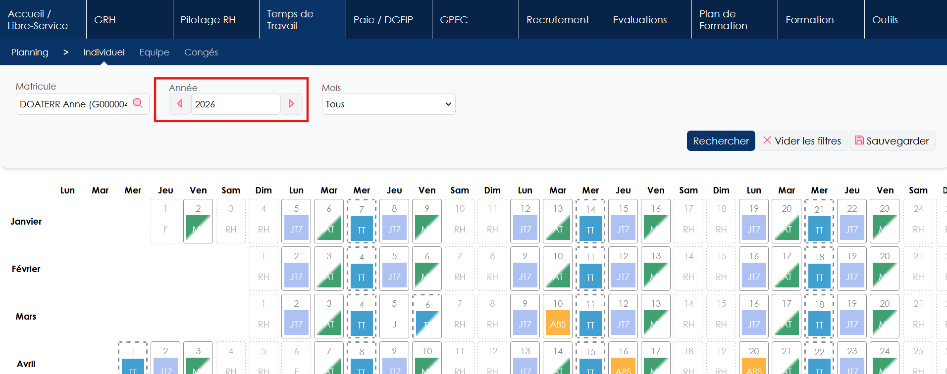Select February 18 TT cell
947x374 pixels.
click(x=819, y=268)
